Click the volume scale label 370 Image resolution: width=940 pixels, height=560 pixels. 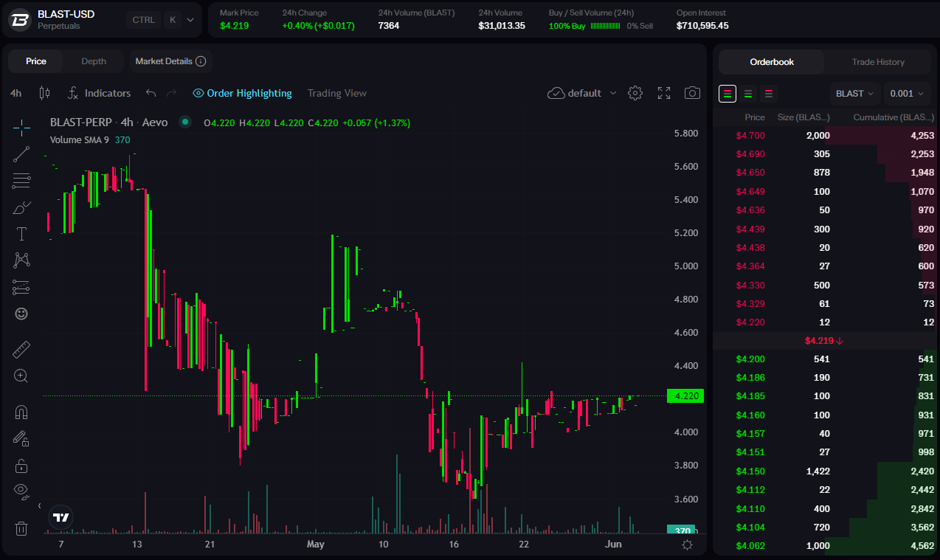(x=683, y=531)
